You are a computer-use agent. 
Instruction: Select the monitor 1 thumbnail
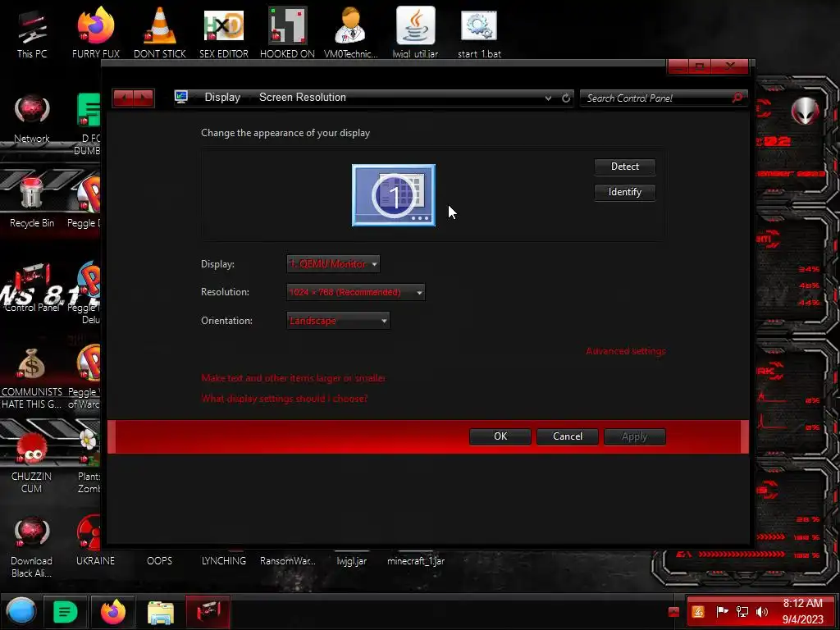[x=394, y=195]
